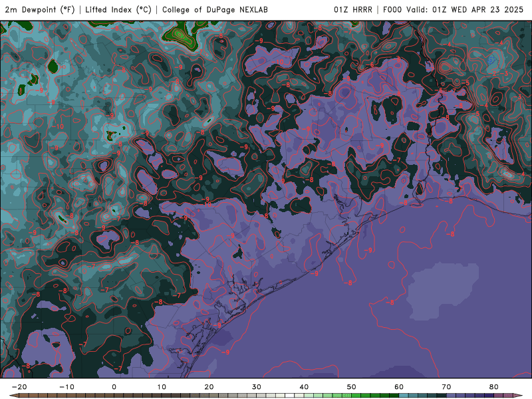Viewport: 532px width, 399px height.
Task: Click the "01Z HRRR" model run label
Action: (x=353, y=10)
